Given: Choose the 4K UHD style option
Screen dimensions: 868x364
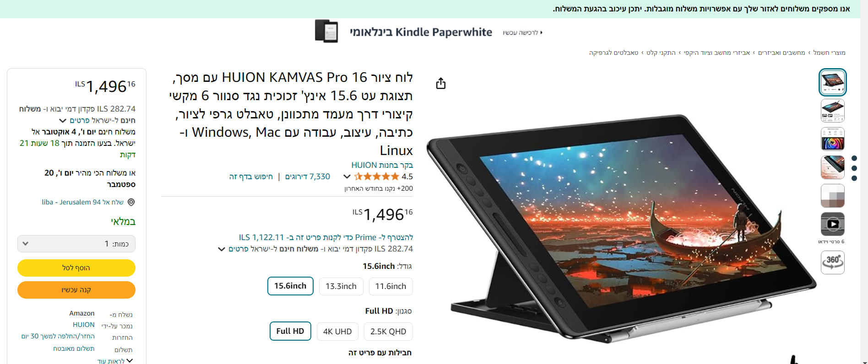Looking at the screenshot, I should pyautogui.click(x=337, y=332).
